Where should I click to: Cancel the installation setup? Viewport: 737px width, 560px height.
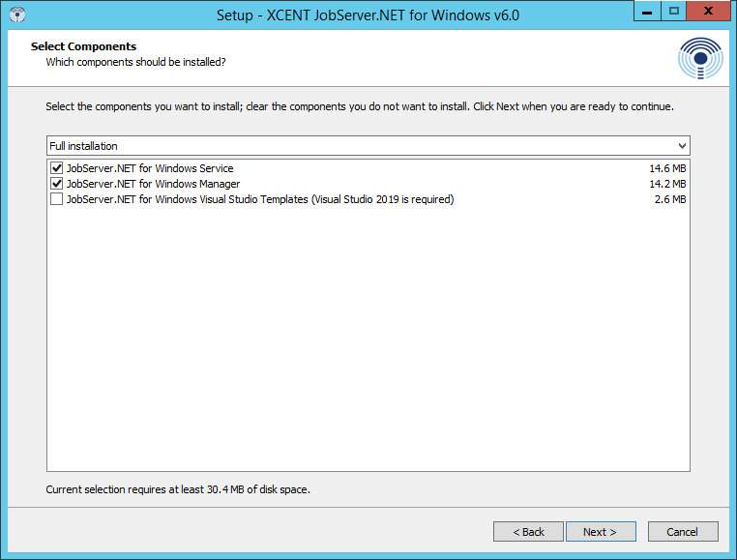(682, 532)
